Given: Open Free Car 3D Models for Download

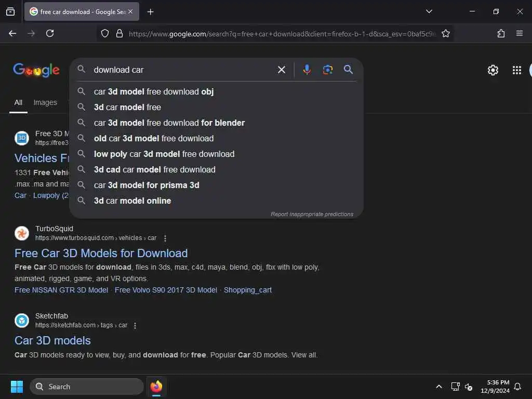Looking at the screenshot, I should point(101,254).
